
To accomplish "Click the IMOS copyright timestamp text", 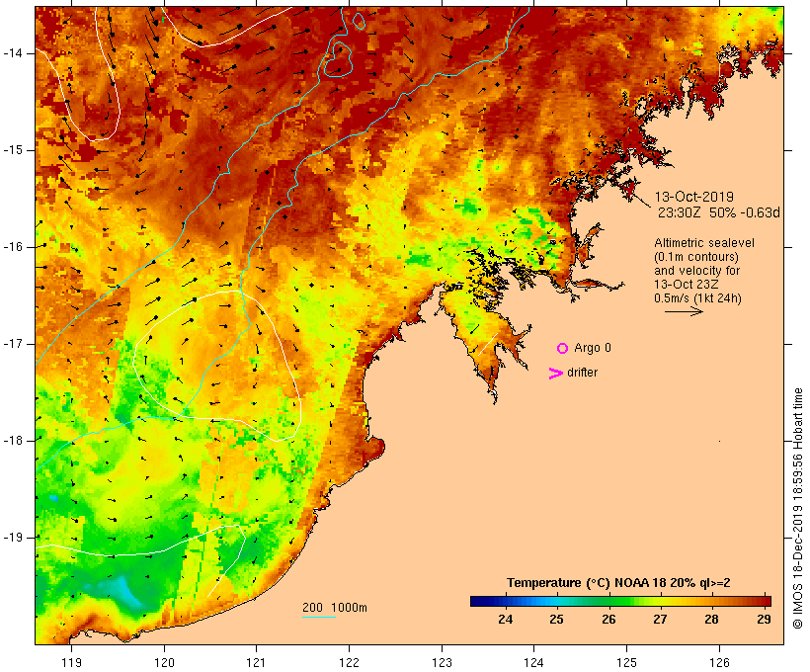I will tap(797, 508).
